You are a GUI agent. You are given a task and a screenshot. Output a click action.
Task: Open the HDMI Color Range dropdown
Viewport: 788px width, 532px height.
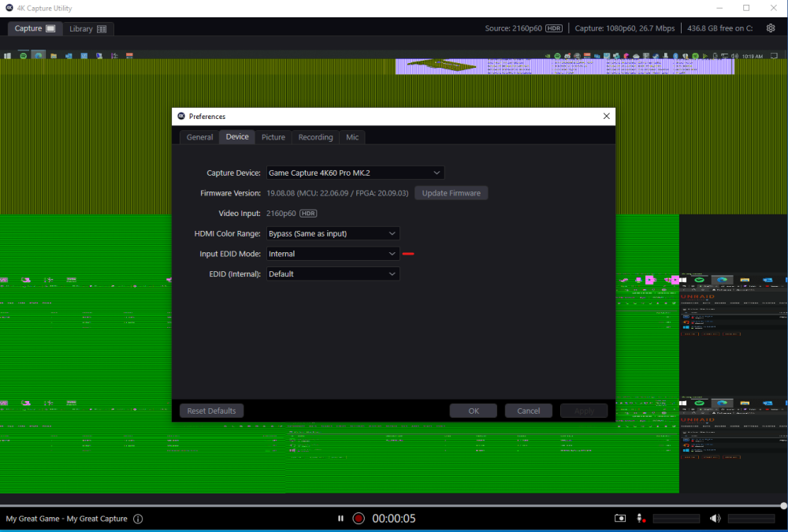point(333,233)
